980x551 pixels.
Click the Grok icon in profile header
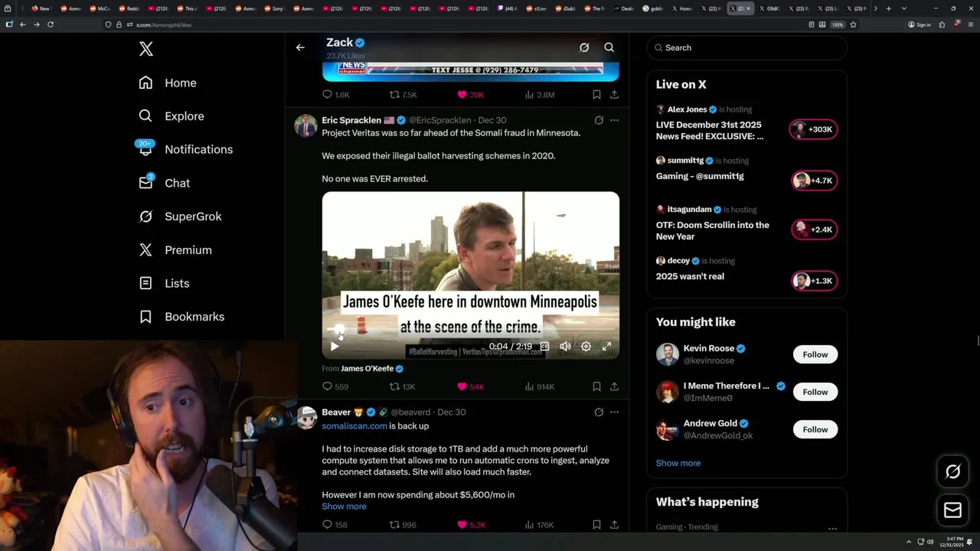point(584,47)
